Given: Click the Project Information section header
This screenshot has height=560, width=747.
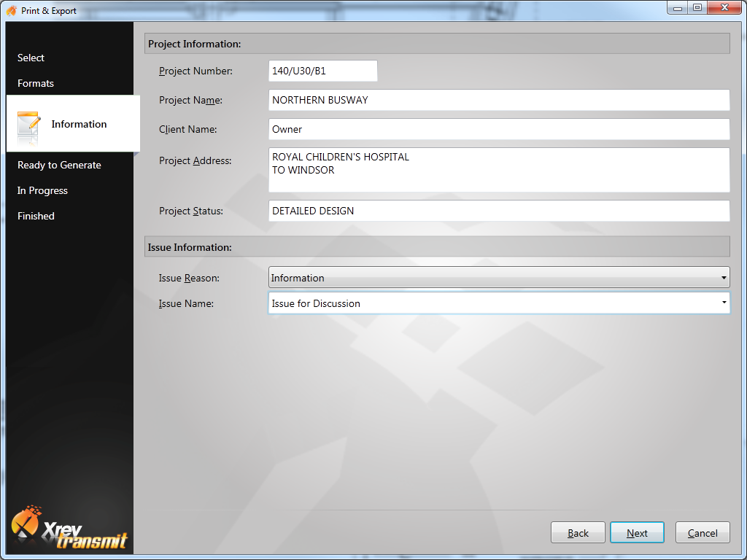Looking at the screenshot, I should tap(437, 44).
